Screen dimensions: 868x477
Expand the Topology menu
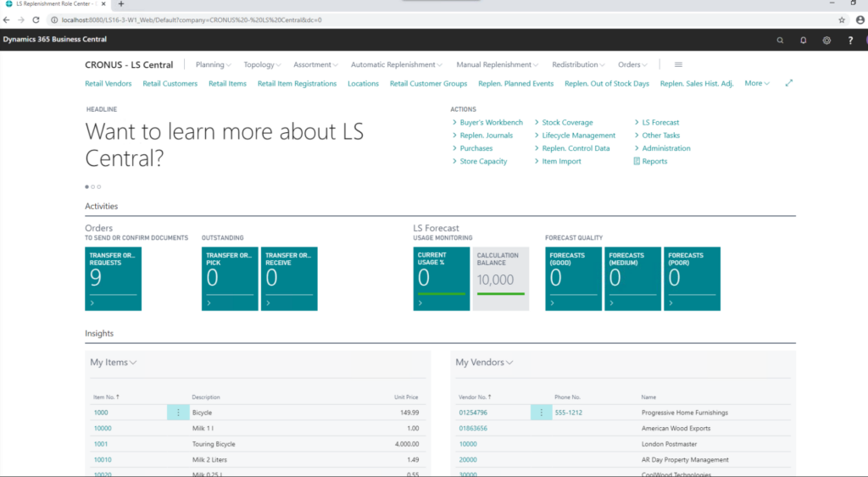click(263, 64)
